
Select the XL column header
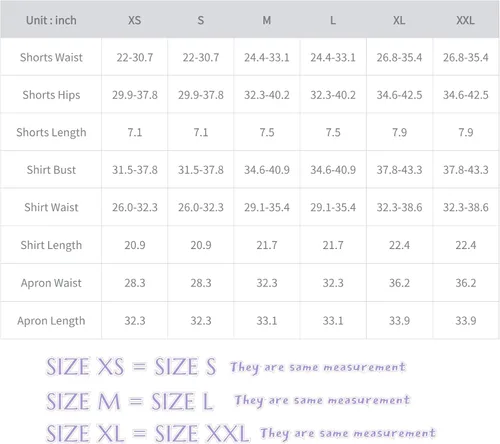pyautogui.click(x=399, y=20)
